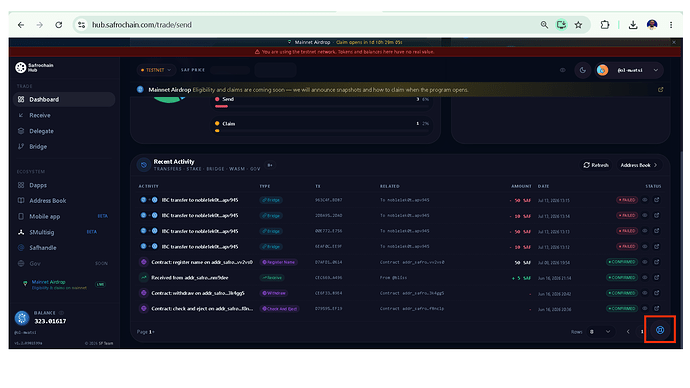Screen dimensions: 690x388
Task: Click the Send progress bar
Action: (322, 106)
